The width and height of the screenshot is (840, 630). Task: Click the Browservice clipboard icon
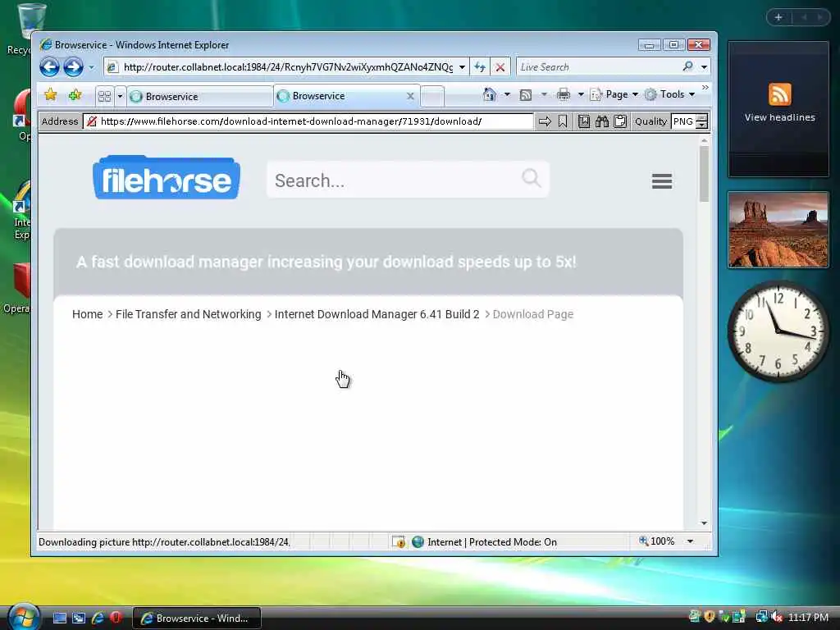pyautogui.click(x=620, y=121)
